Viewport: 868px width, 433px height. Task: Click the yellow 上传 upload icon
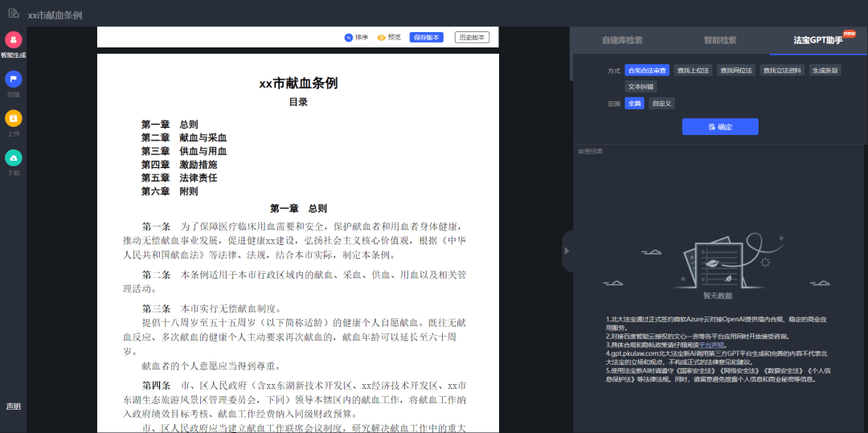click(13, 118)
